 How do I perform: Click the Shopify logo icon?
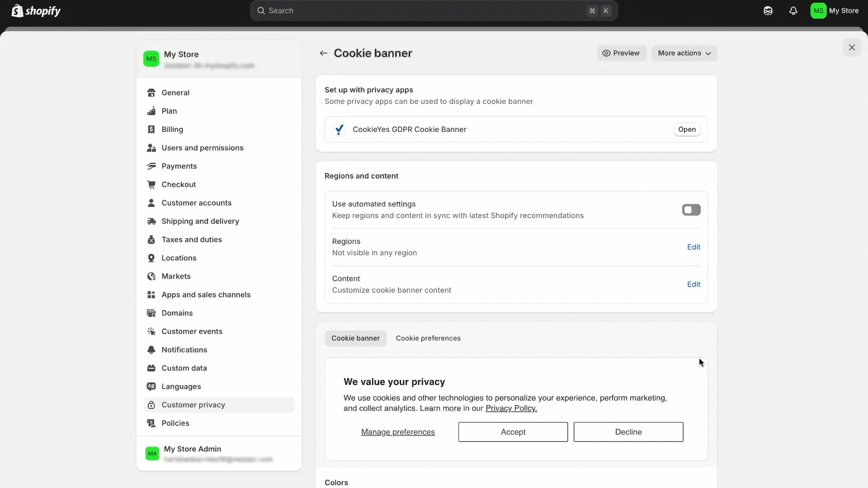coord(17,11)
